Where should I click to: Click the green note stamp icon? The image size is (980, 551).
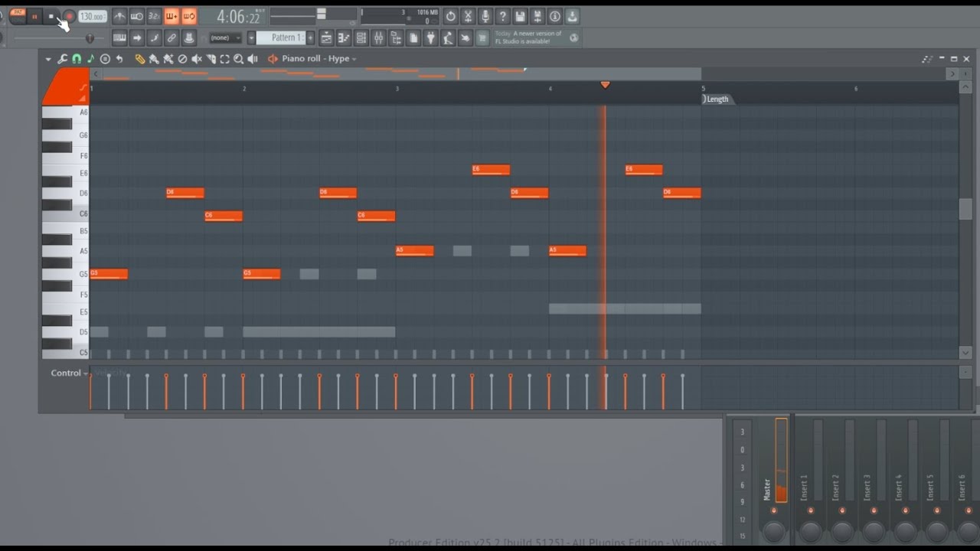pos(90,59)
